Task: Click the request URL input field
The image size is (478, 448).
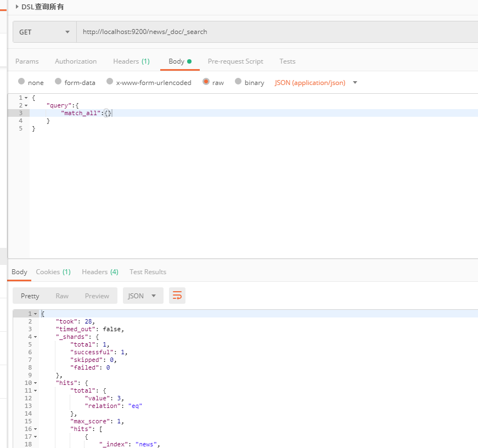Action: tap(277, 32)
